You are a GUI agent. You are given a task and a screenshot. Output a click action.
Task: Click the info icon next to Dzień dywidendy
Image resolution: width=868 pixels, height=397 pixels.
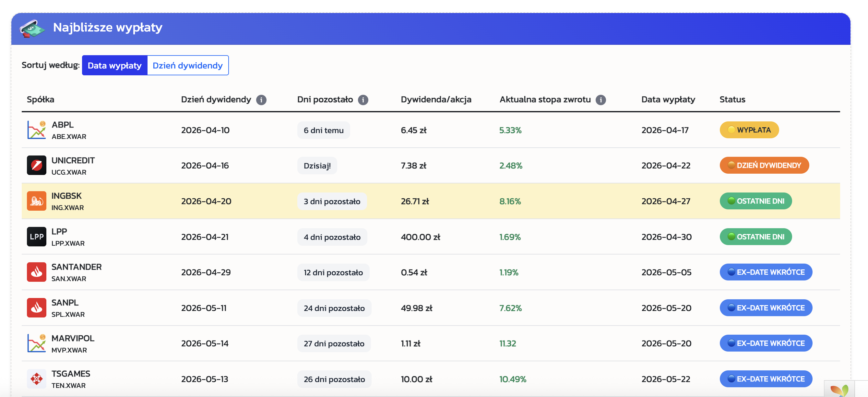pyautogui.click(x=261, y=100)
